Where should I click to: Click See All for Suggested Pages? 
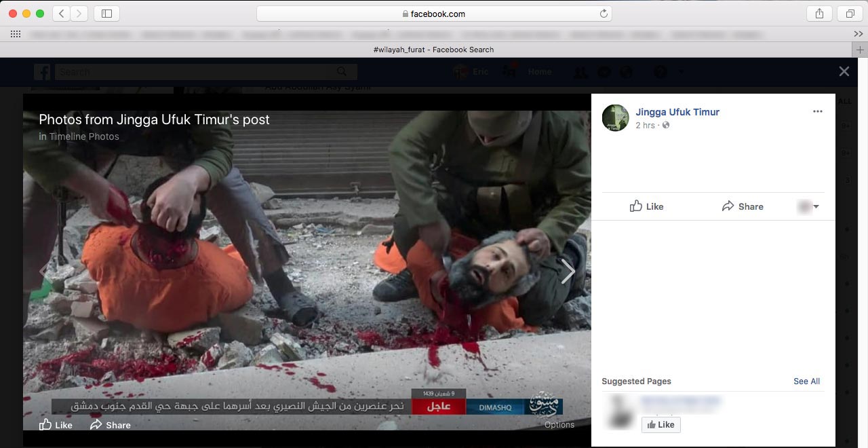[806, 381]
